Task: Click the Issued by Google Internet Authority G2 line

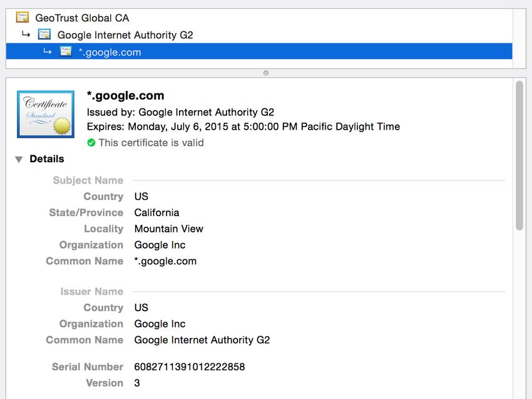Action: (180, 112)
